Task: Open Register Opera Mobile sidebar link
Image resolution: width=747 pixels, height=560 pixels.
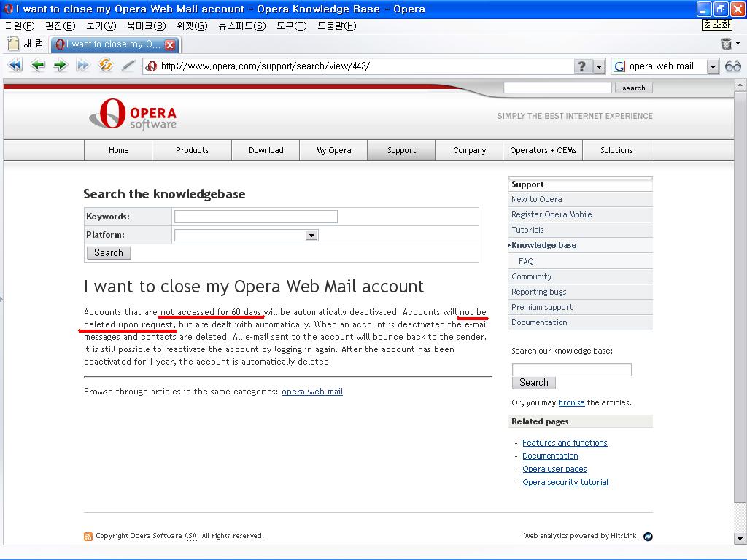Action: [x=580, y=214]
